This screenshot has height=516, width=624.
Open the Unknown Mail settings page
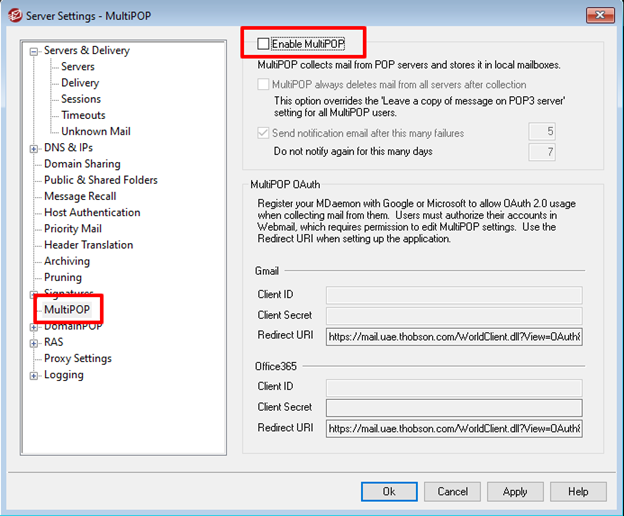tap(95, 131)
